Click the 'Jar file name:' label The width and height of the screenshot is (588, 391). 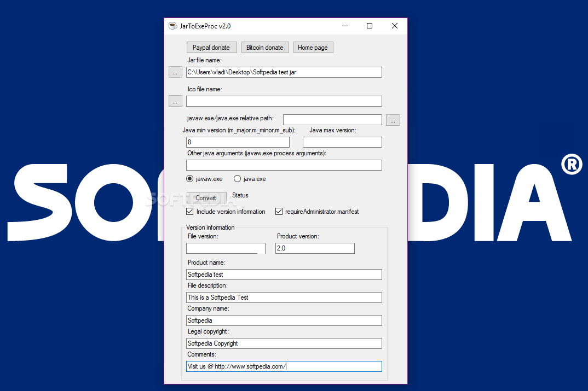click(x=204, y=60)
